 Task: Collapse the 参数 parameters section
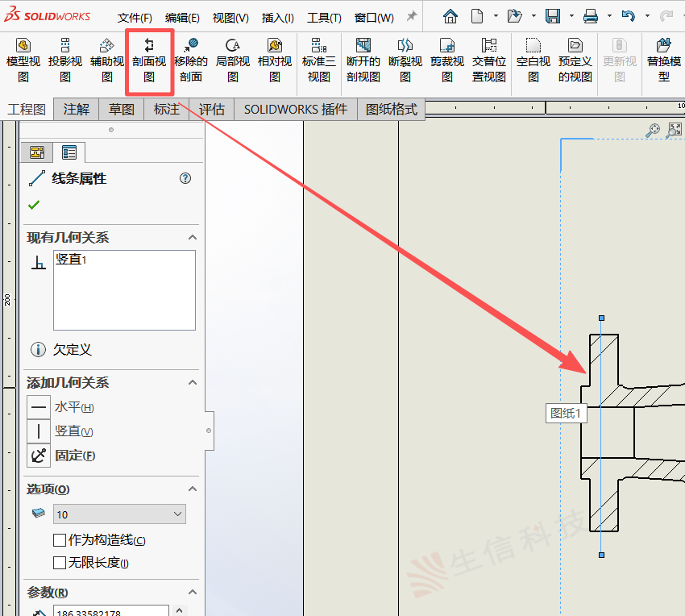(x=193, y=592)
